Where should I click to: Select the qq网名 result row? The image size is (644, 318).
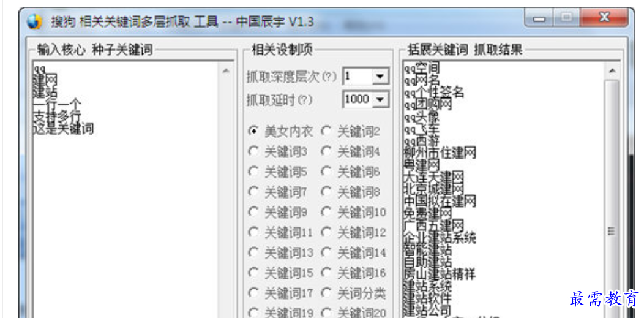[421, 79]
